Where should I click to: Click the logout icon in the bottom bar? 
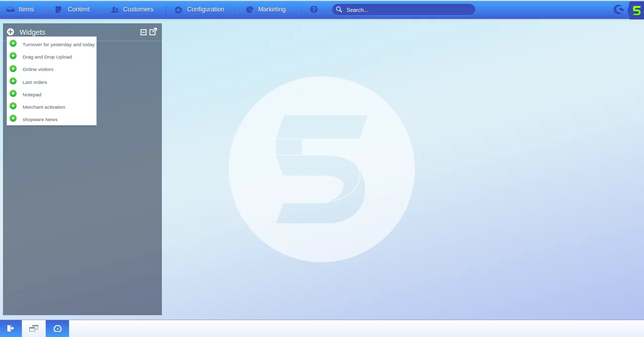[x=10, y=329]
